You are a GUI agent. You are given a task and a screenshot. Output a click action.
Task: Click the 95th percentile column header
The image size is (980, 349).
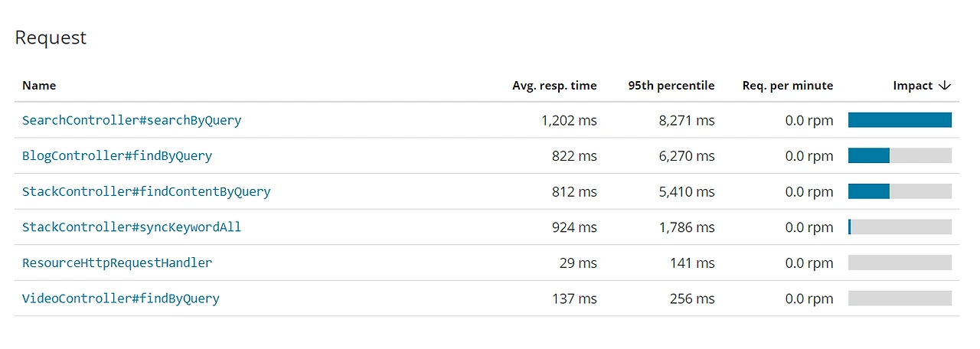671,86
